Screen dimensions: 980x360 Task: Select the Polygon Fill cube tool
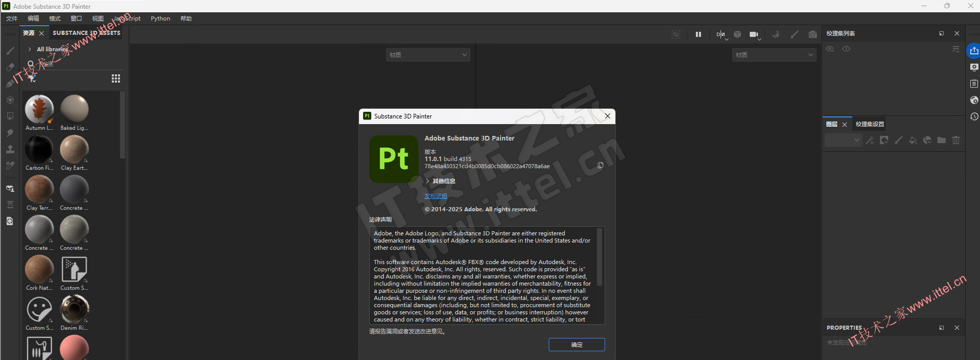10,100
